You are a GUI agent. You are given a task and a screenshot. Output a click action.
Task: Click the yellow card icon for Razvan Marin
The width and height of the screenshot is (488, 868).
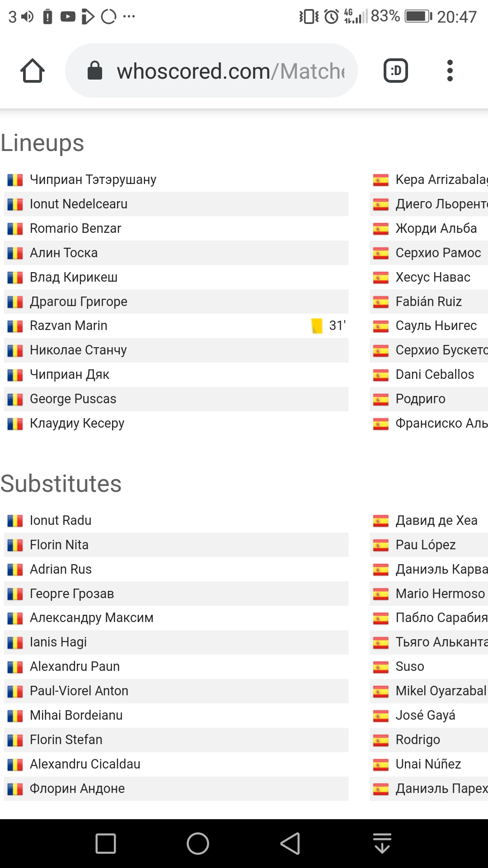pos(317,326)
